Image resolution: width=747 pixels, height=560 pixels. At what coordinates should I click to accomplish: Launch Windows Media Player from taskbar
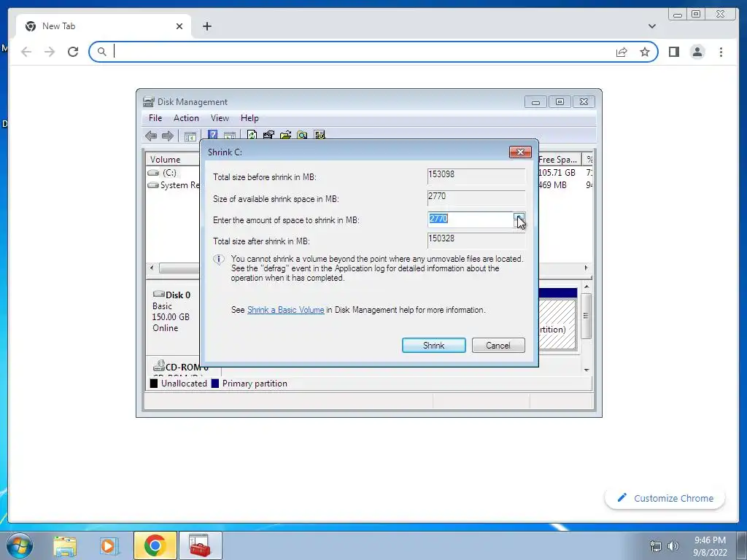[x=109, y=545]
